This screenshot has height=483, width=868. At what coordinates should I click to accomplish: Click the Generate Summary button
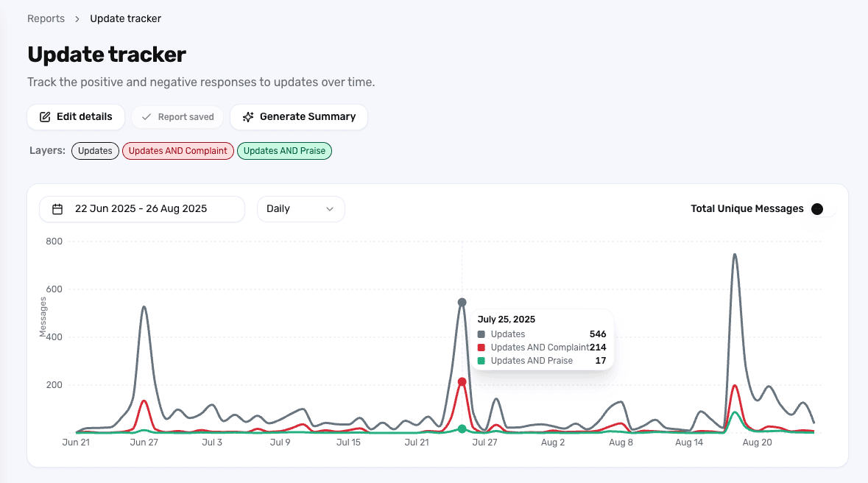[298, 116]
